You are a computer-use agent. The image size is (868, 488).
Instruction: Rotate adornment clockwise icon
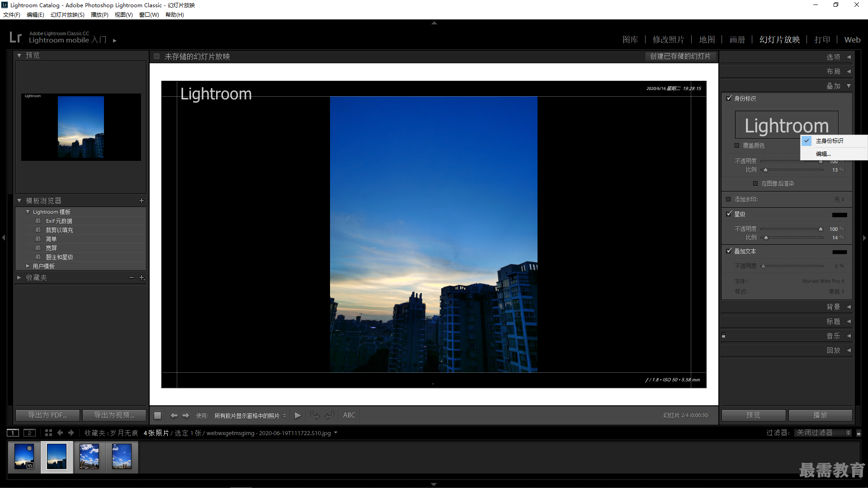[x=330, y=415]
